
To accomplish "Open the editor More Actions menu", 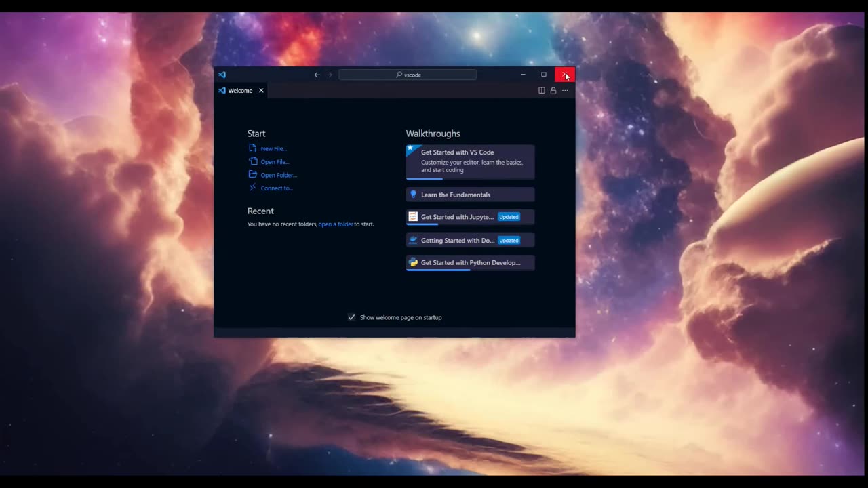I will point(565,90).
